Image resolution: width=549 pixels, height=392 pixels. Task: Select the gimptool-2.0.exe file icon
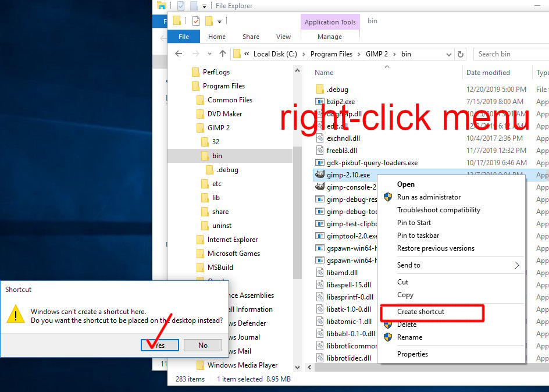[x=320, y=236]
